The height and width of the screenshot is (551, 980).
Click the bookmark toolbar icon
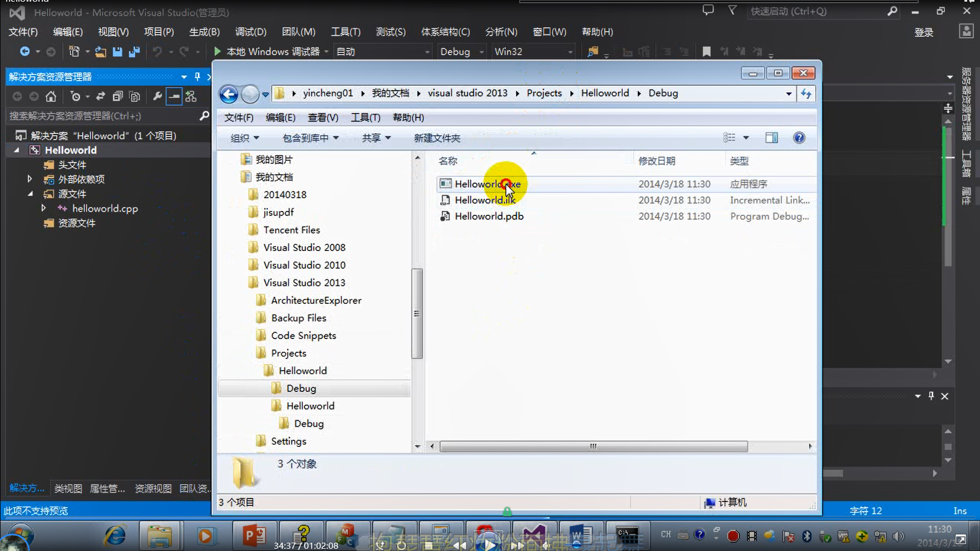(706, 52)
